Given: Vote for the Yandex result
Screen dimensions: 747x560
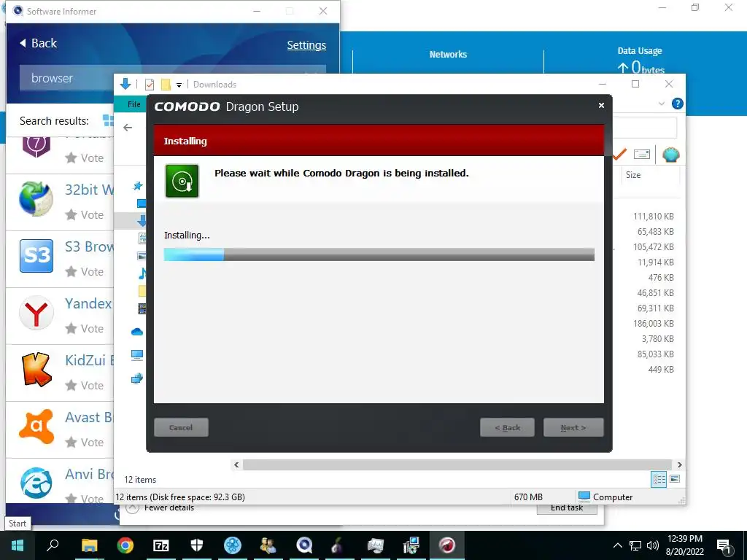Looking at the screenshot, I should (x=85, y=329).
